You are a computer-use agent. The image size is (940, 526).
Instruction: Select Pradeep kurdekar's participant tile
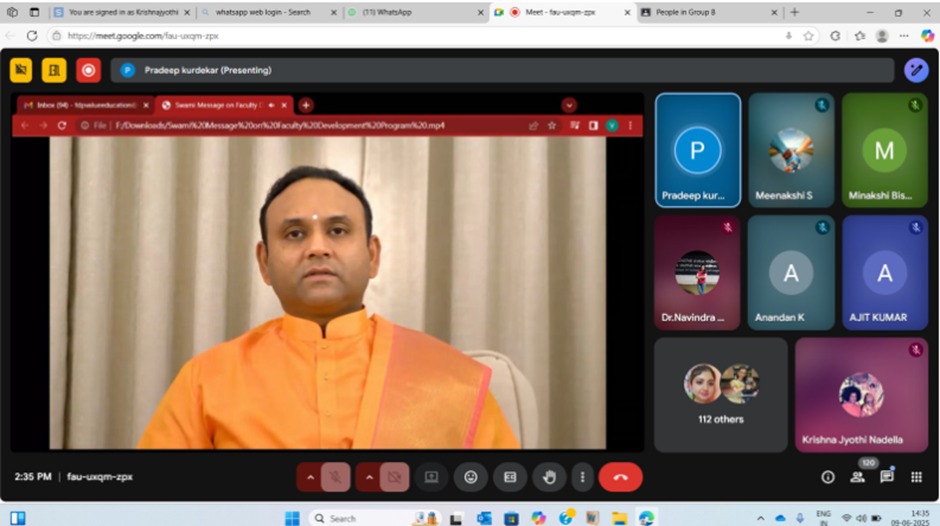(x=697, y=150)
